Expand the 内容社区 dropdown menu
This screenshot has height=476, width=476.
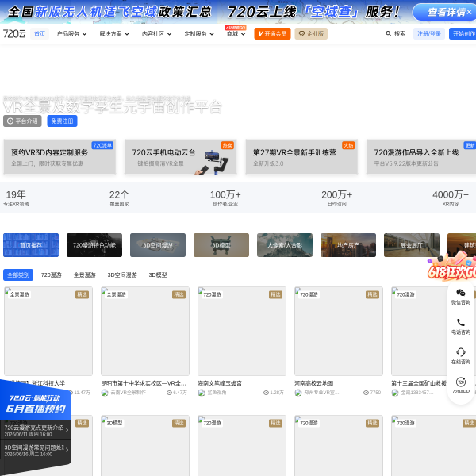click(x=156, y=33)
